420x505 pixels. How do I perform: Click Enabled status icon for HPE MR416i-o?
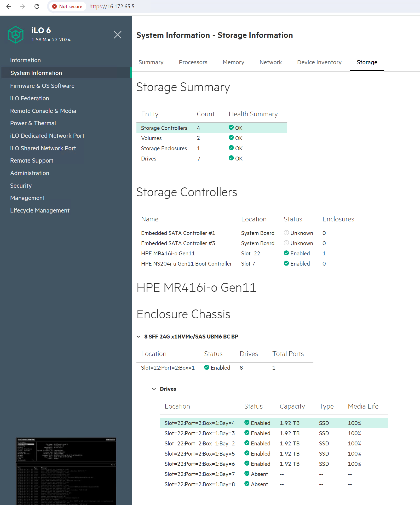pyautogui.click(x=286, y=253)
